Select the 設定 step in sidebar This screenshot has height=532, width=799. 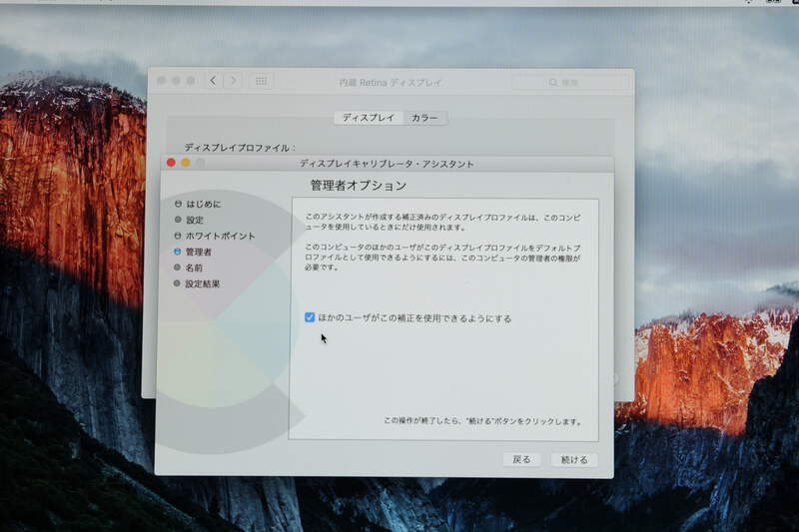point(189,220)
